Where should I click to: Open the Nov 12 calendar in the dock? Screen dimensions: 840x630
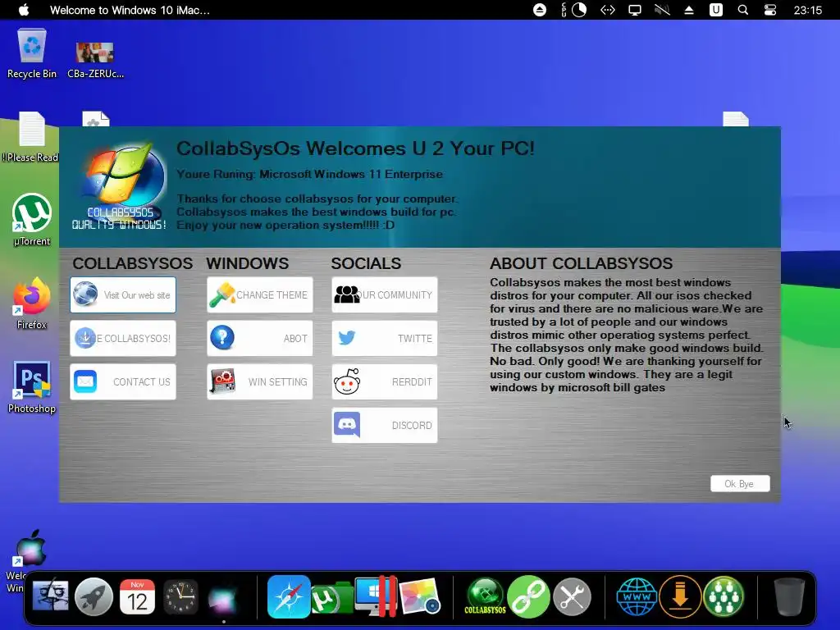(x=137, y=596)
